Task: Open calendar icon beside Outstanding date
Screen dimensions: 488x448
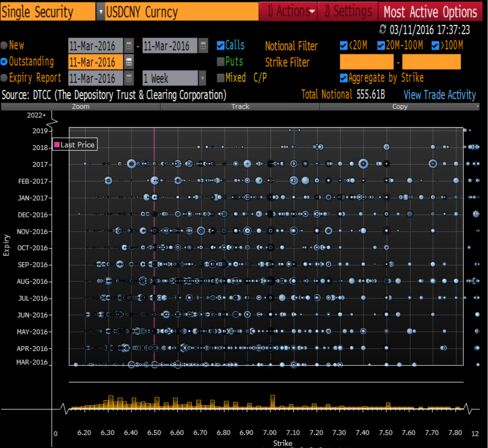Action: pyautogui.click(x=129, y=62)
